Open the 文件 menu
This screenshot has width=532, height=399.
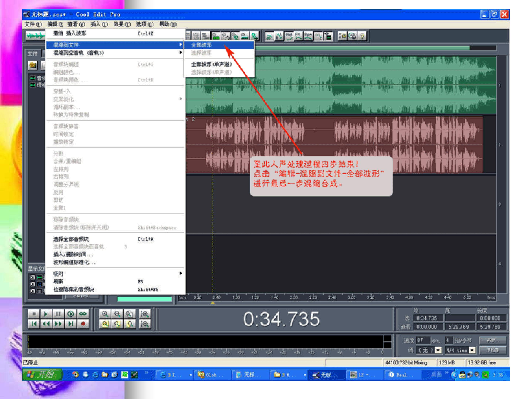click(33, 24)
